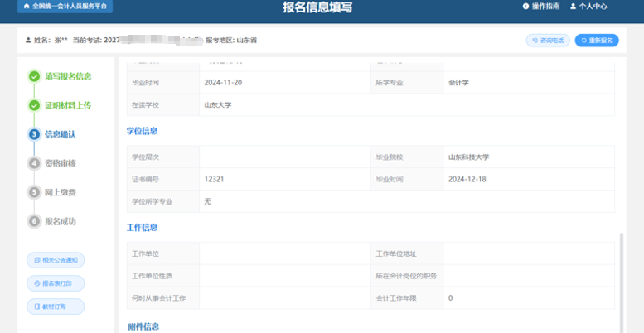Viewport: 644px width, 333px height.
Task: Click the 报名信息填写 page title
Action: pyautogui.click(x=317, y=7)
